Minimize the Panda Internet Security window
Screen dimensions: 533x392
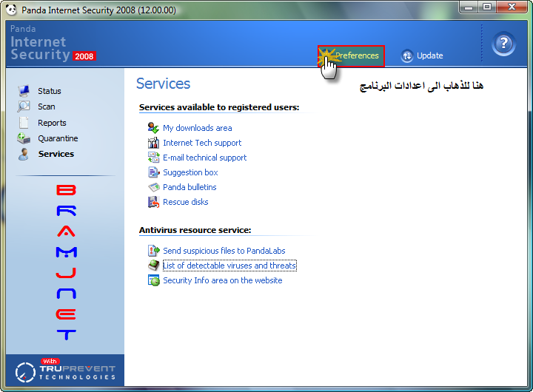click(x=469, y=7)
